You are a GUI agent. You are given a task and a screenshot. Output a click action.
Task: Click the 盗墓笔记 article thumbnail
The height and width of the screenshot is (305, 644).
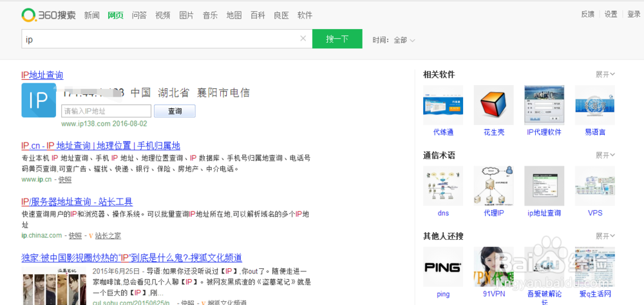point(54,286)
